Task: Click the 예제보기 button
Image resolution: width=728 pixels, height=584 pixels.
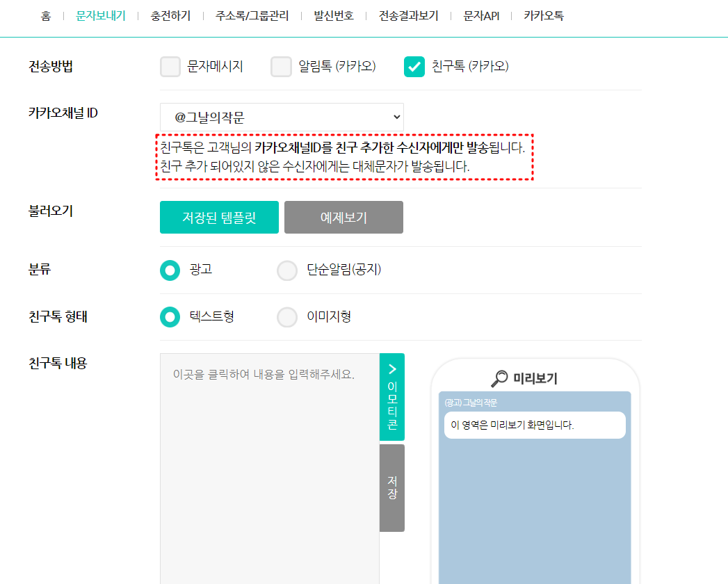Action: 343,217
